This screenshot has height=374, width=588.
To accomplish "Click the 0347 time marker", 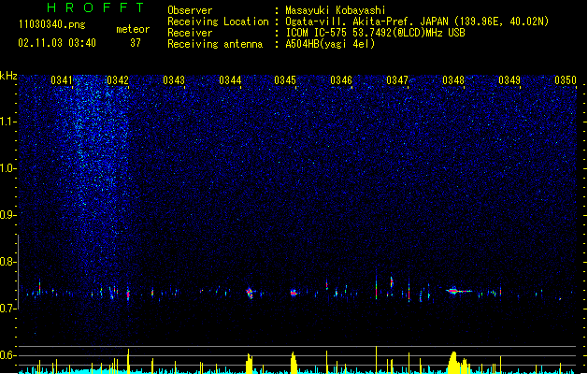I will click(x=397, y=80).
